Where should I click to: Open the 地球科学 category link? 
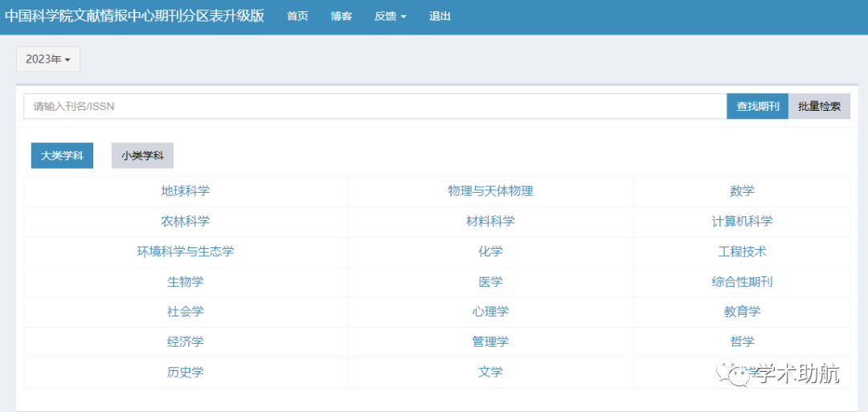[185, 191]
